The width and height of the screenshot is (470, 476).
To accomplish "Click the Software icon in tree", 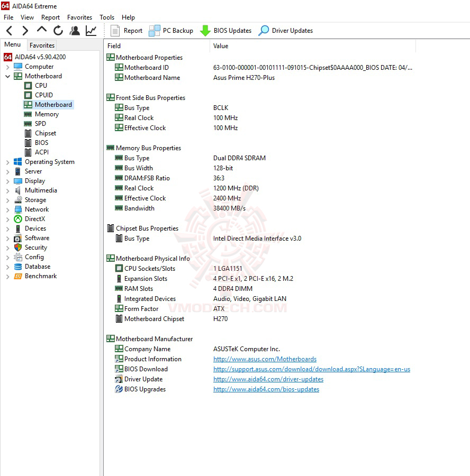I will [x=18, y=238].
